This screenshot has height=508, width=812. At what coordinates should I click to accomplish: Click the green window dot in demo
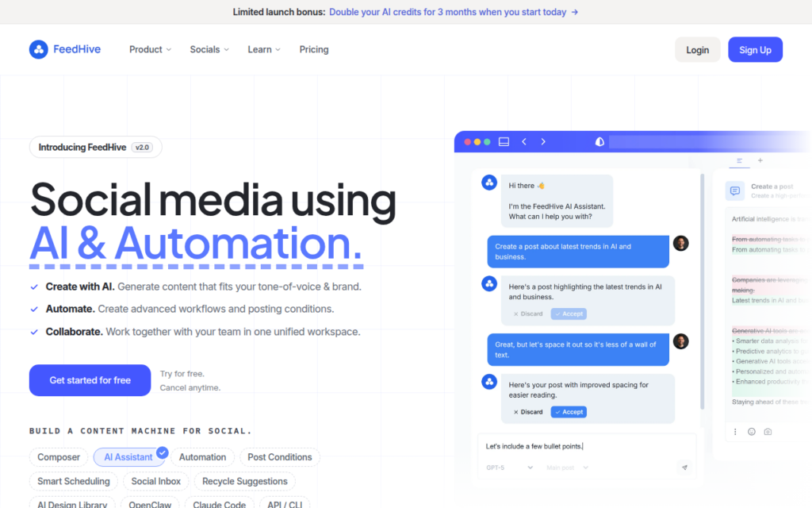[488, 141]
